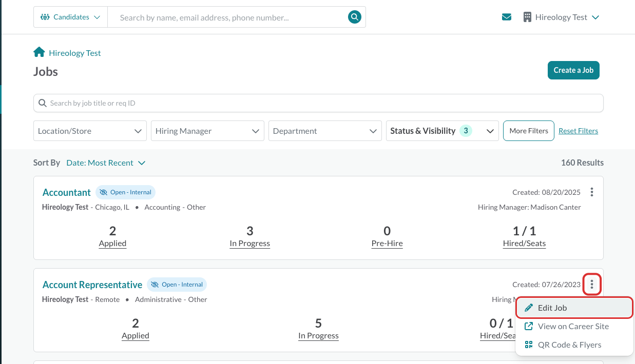Open Account Representative three-dot menu
Viewport: 635px width, 364px height.
[592, 284]
